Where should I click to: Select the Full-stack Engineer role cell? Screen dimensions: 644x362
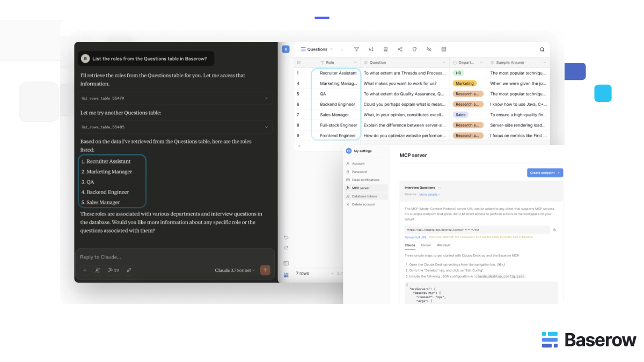tap(338, 125)
